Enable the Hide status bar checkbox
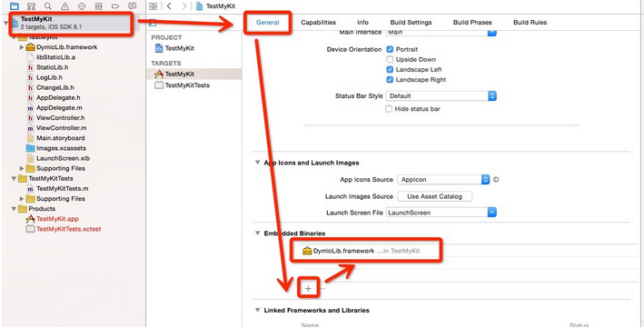This screenshot has height=328, width=644. point(389,109)
